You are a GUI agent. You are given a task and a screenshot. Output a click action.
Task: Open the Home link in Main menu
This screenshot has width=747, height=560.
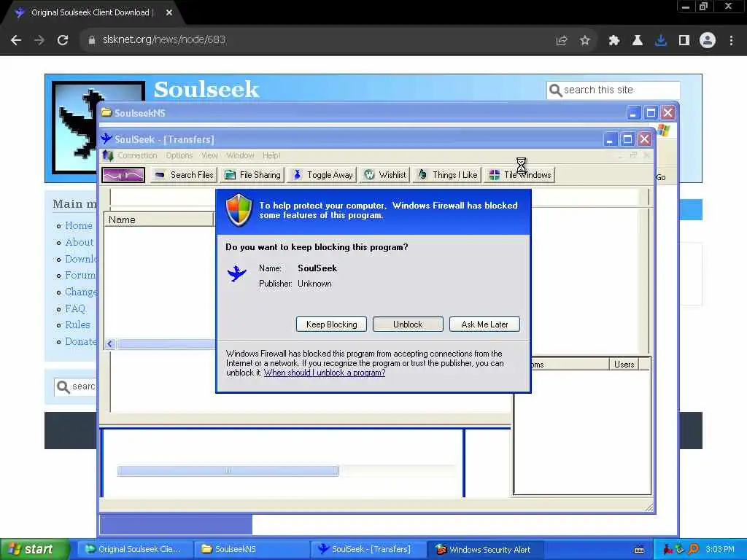(79, 226)
